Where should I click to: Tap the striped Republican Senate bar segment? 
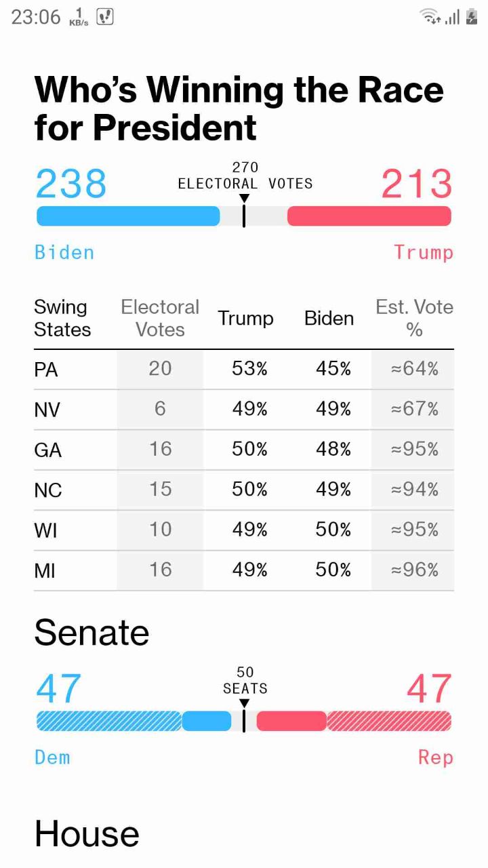(x=389, y=721)
